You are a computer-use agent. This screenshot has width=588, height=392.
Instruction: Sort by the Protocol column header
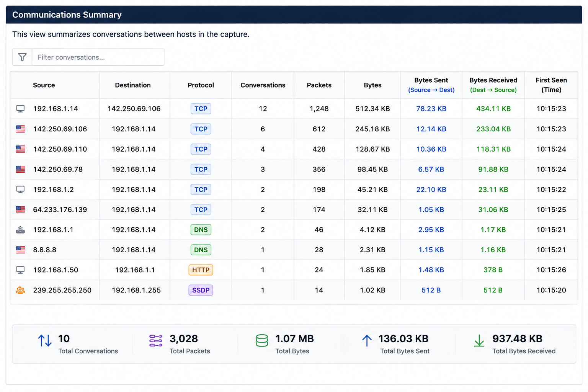click(201, 85)
